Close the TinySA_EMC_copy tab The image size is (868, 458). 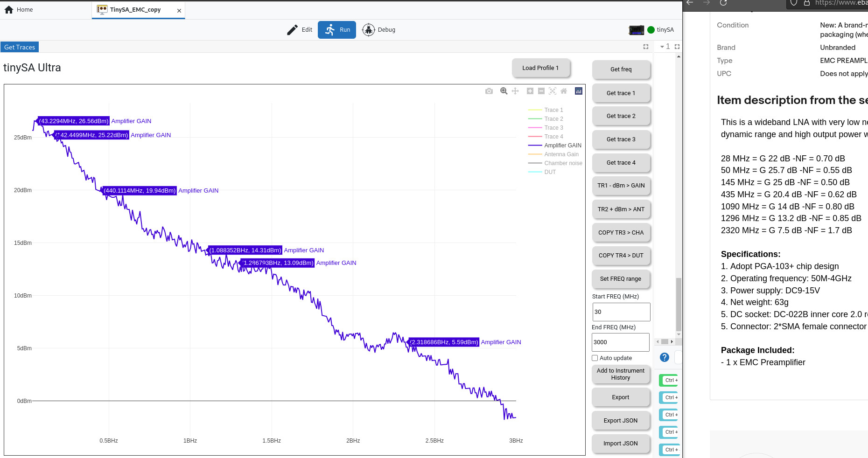[179, 10]
